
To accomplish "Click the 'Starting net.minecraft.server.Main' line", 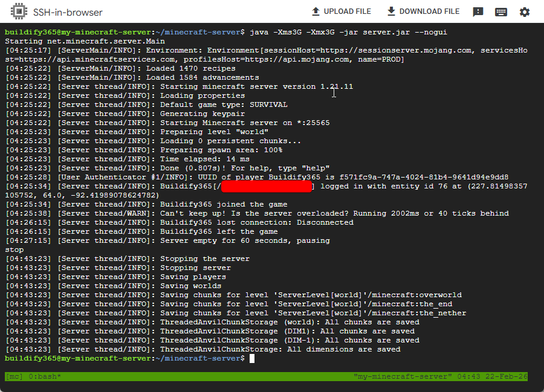I will click(x=85, y=41).
